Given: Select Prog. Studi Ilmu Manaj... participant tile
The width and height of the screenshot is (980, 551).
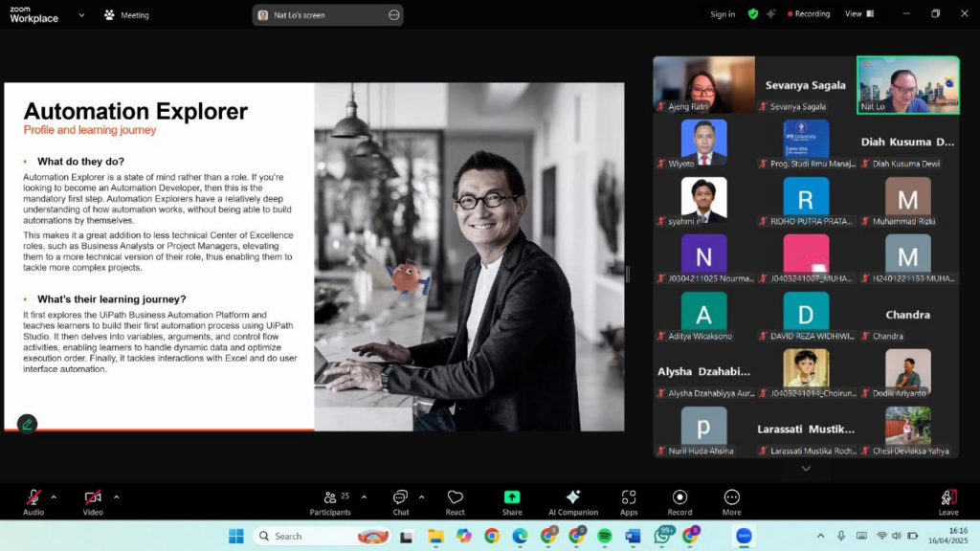Looking at the screenshot, I should pyautogui.click(x=806, y=143).
